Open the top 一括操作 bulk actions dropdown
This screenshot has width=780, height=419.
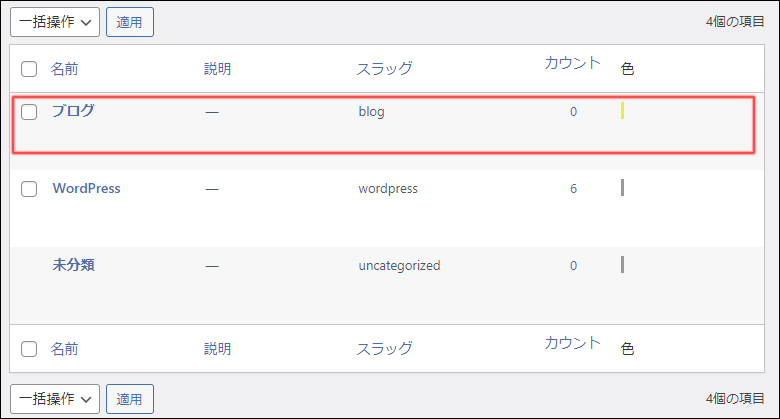[x=55, y=21]
